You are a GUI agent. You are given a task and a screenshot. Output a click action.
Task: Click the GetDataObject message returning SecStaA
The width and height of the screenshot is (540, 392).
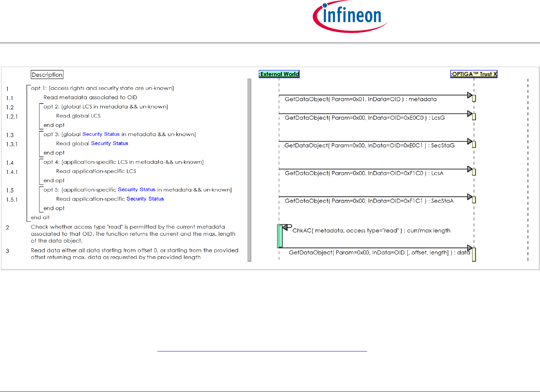click(x=369, y=201)
